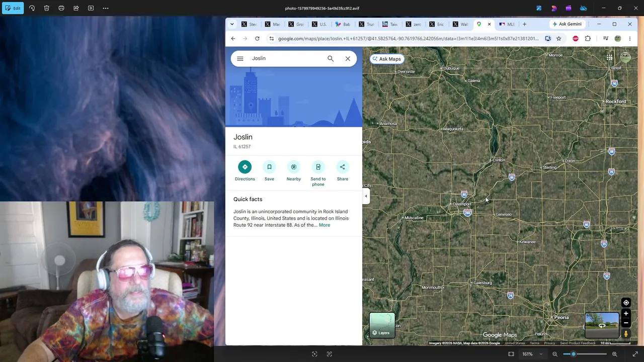Click the Rockford city label on the map
This screenshot has width=644, height=362.
click(615, 102)
